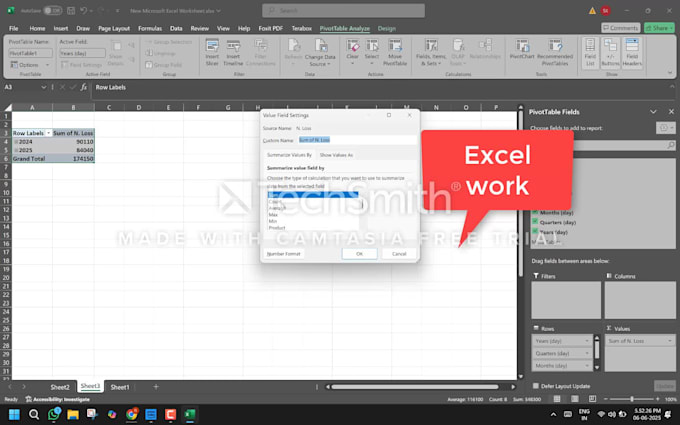Viewport: 680px width, 425px height.
Task: Toggle the Field Headers display
Action: (x=632, y=52)
